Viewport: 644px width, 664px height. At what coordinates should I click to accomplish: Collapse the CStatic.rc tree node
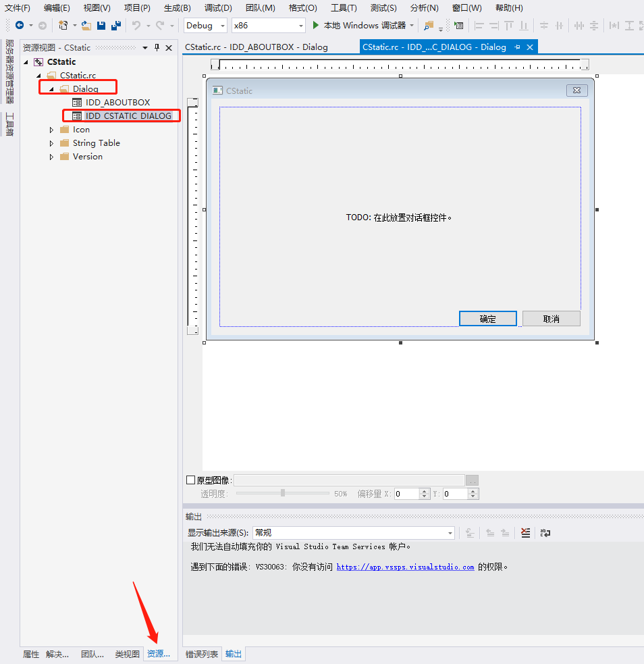pos(39,76)
